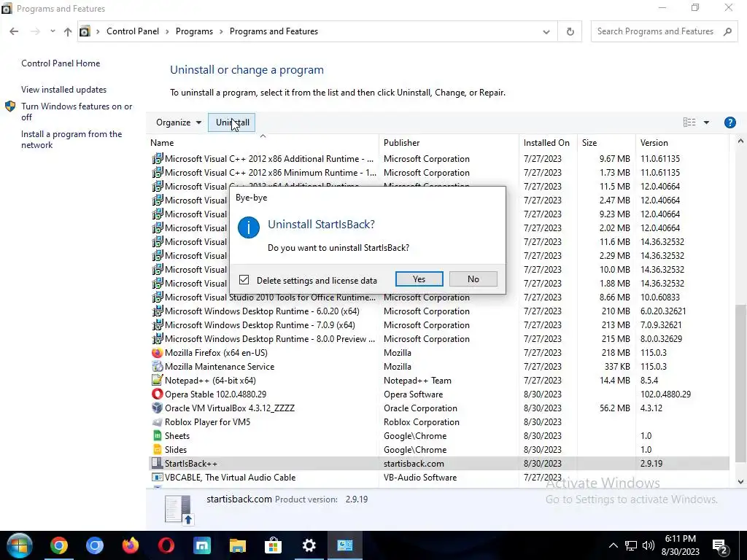
Task: Click the Oracle VM VirtualBox icon
Action: pyautogui.click(x=158, y=408)
